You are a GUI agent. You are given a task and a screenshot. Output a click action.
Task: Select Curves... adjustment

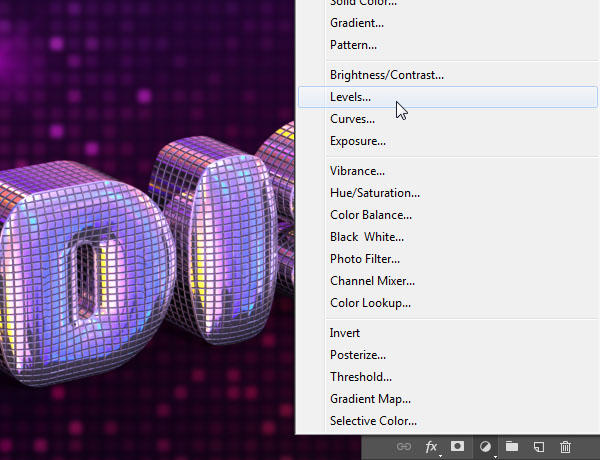(352, 119)
